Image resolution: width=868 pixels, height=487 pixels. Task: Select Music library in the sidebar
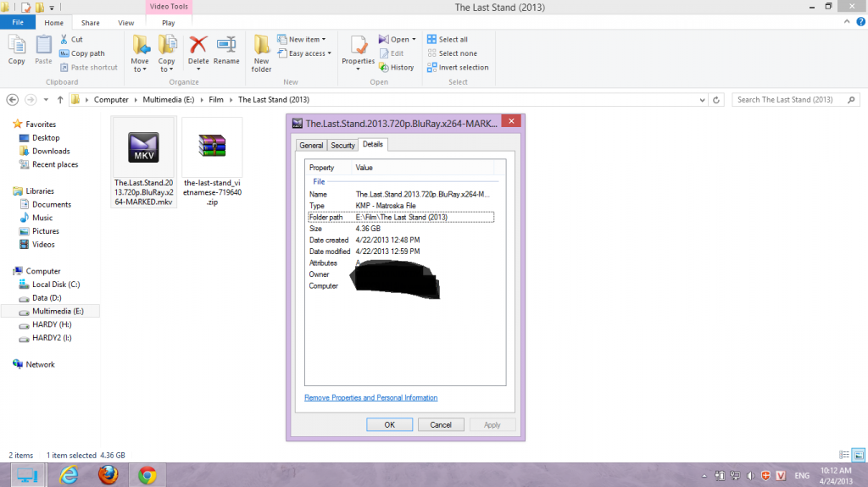click(36, 218)
